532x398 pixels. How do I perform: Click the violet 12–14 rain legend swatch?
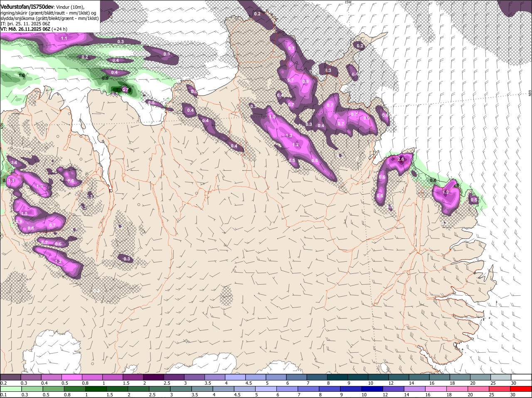394,388
